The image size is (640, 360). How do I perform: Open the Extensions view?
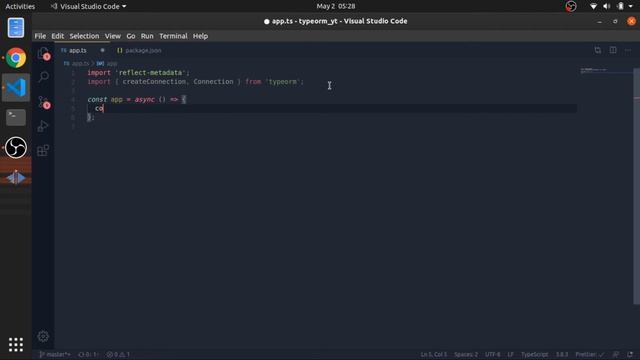click(43, 150)
